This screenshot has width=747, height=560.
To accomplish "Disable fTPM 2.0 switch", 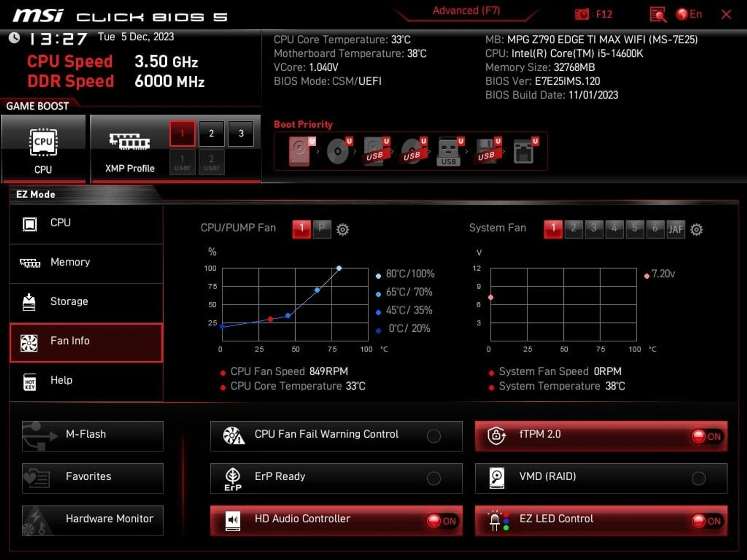I will (x=707, y=436).
